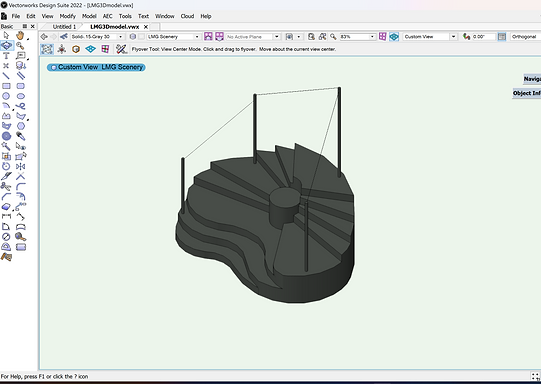
Task: Select the Line tool
Action: coord(6,76)
